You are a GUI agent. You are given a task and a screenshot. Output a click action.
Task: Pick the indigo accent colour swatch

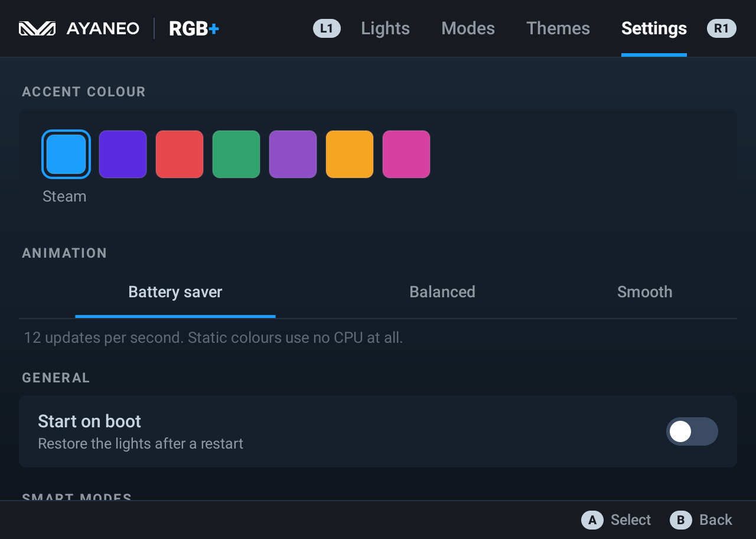coord(123,154)
